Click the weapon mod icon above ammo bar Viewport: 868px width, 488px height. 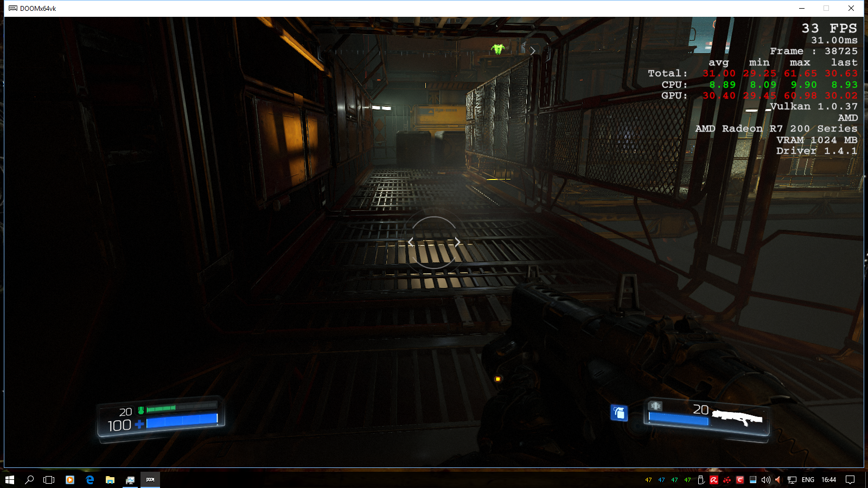click(x=655, y=406)
